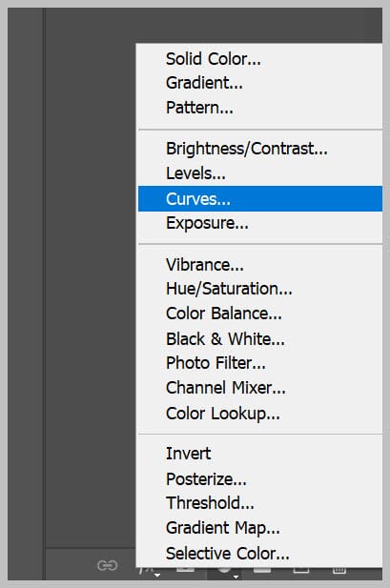Open Hue/Saturation adjustment
This screenshot has height=588, width=390.
click(x=259, y=289)
